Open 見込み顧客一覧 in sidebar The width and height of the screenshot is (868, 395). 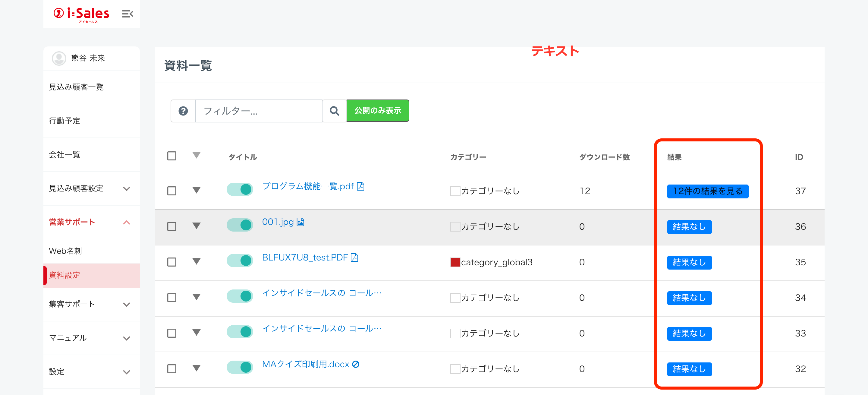pos(77,87)
